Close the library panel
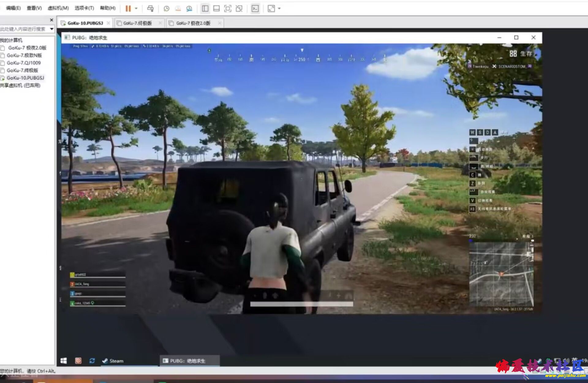 pos(51,20)
